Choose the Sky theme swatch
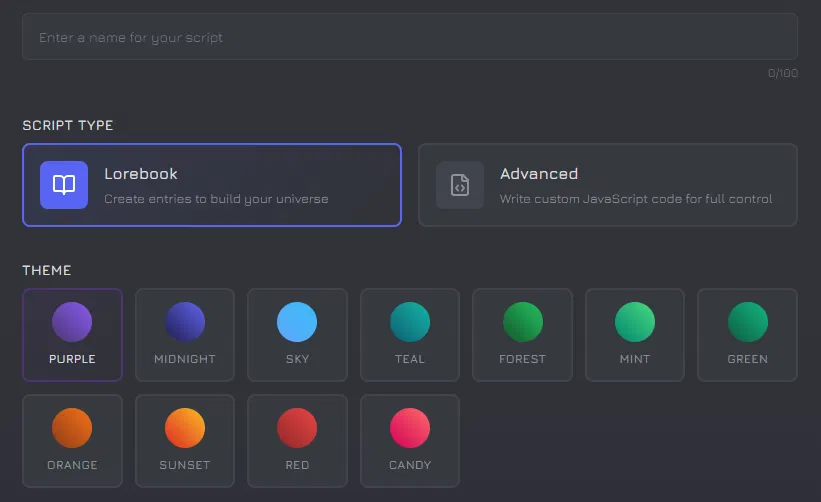Image resolution: width=821 pixels, height=502 pixels. 297,334
